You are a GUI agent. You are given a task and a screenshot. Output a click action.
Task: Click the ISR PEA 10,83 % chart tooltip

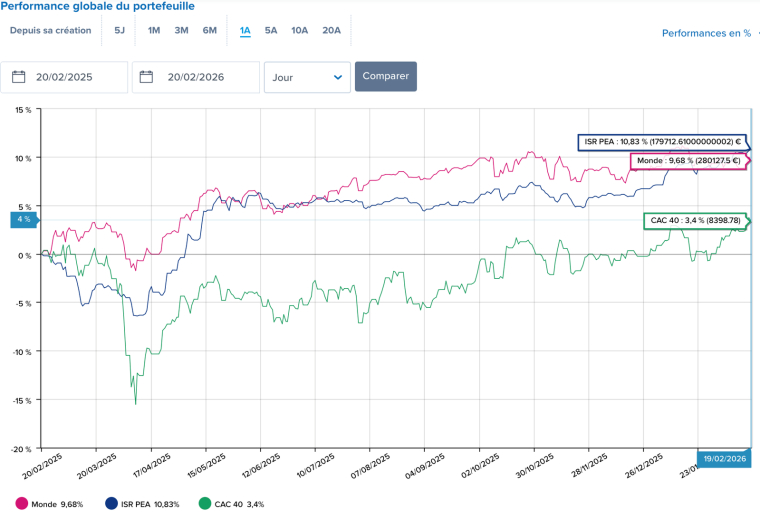point(660,142)
